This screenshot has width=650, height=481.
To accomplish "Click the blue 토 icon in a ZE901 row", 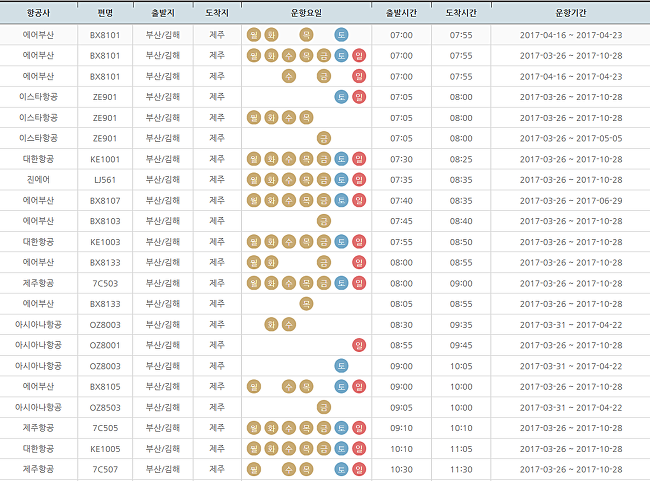I will [x=341, y=97].
